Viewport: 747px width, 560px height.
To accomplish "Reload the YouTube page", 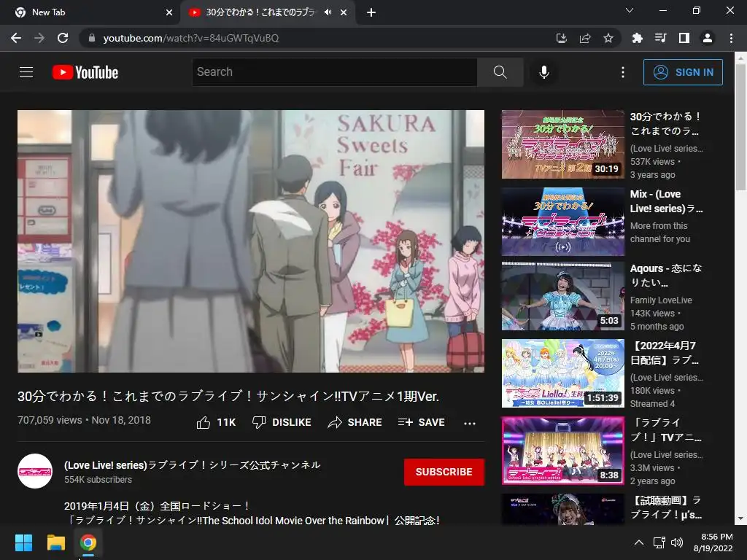I will click(x=63, y=38).
